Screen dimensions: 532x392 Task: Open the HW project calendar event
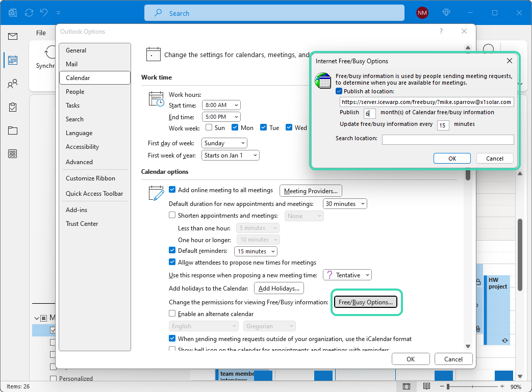tap(497, 309)
